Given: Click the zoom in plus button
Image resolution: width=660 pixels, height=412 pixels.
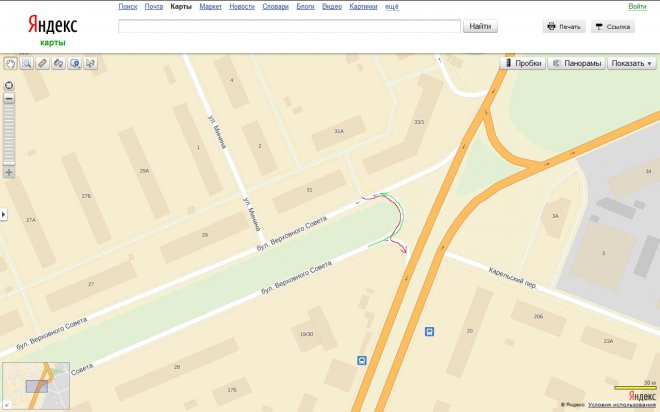Looking at the screenshot, I should point(9,172).
